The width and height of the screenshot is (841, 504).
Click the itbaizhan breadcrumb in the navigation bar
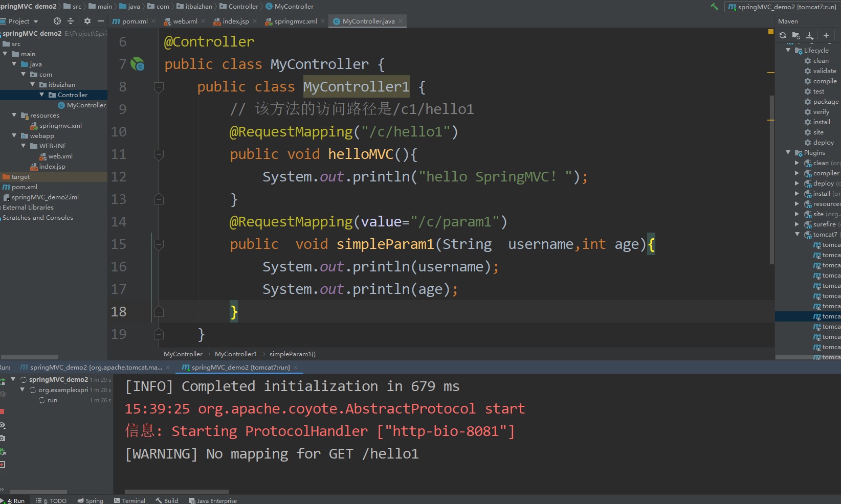coord(194,7)
